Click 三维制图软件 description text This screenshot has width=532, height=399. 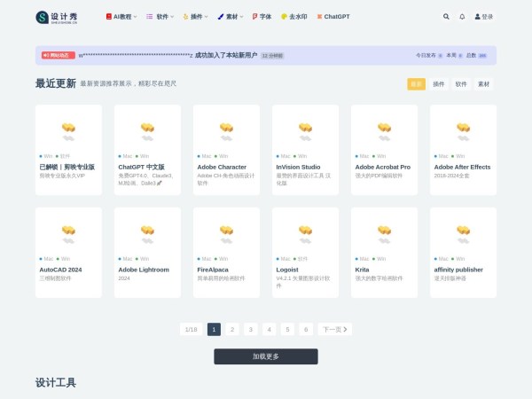point(55,278)
